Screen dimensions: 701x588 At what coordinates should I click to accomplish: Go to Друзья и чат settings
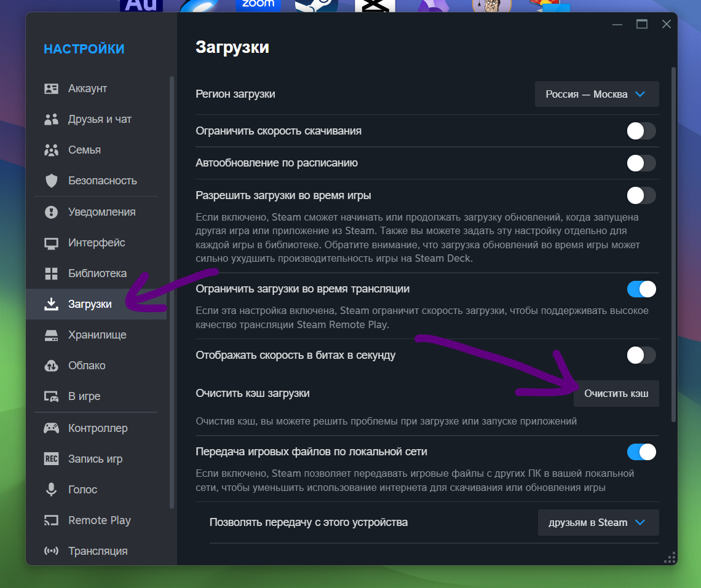click(96, 119)
